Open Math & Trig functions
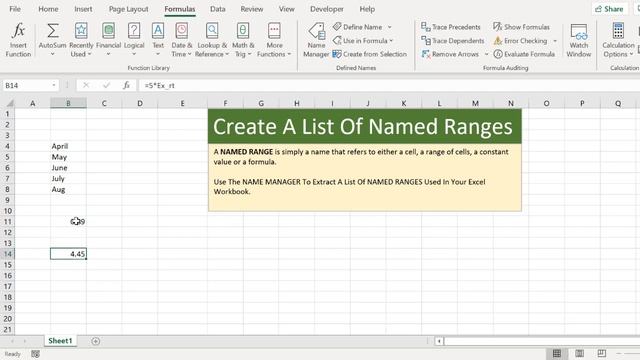Image resolution: width=640 pixels, height=360 pixels. [243, 40]
